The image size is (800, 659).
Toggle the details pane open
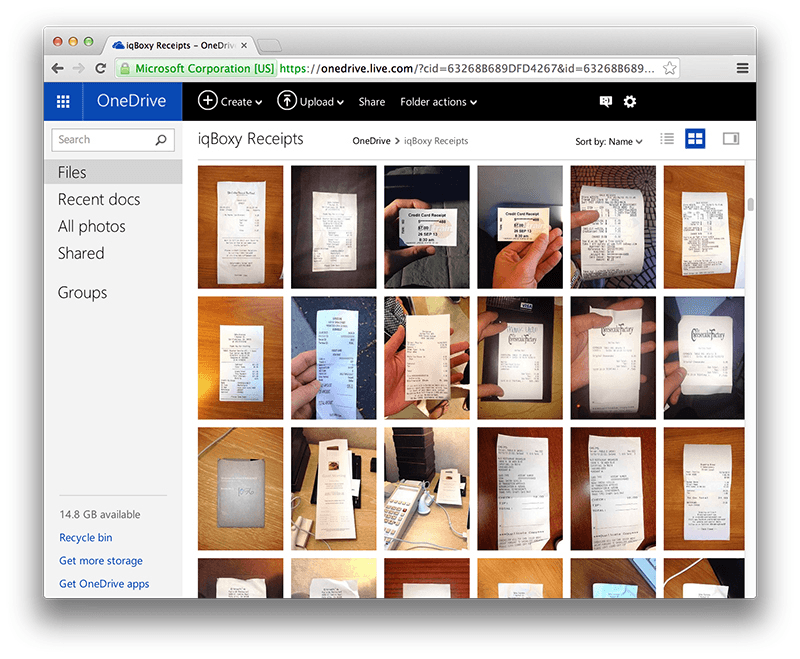click(x=729, y=139)
